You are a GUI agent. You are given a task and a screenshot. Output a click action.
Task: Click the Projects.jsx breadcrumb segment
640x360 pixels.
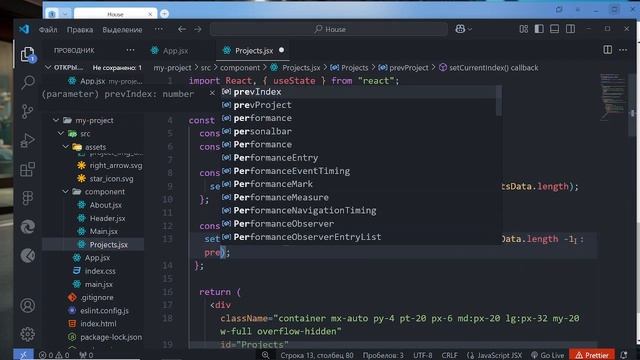coord(301,68)
